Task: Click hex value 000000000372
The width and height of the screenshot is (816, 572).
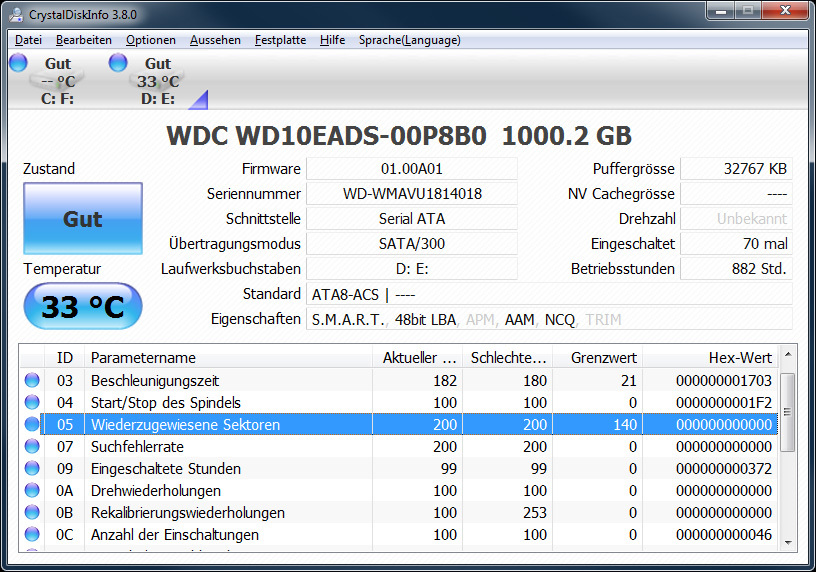Action: coord(723,468)
